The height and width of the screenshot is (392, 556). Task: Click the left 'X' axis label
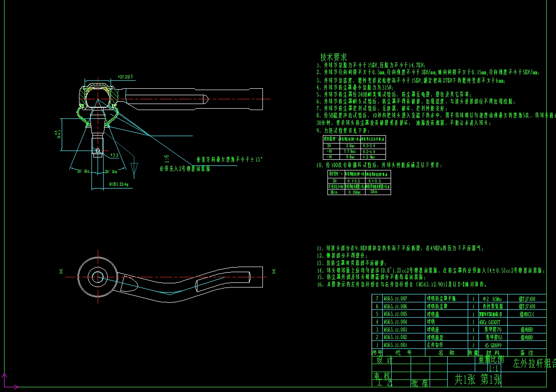click(x=61, y=272)
